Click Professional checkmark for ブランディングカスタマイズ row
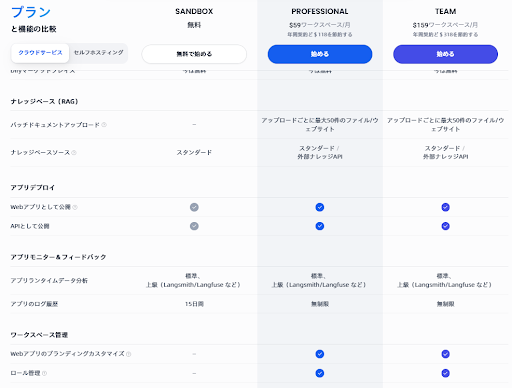The width and height of the screenshot is (512, 388). click(320, 354)
